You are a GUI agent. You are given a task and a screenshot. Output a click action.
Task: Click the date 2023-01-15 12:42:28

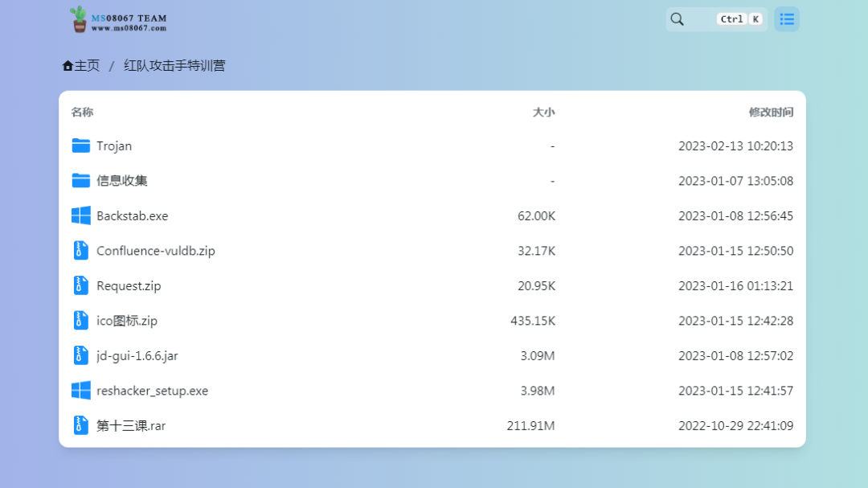click(735, 321)
